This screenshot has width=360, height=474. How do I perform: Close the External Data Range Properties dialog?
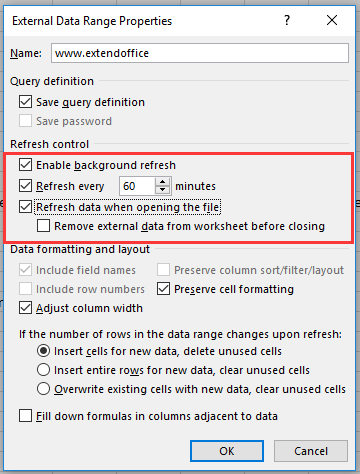[332, 21]
